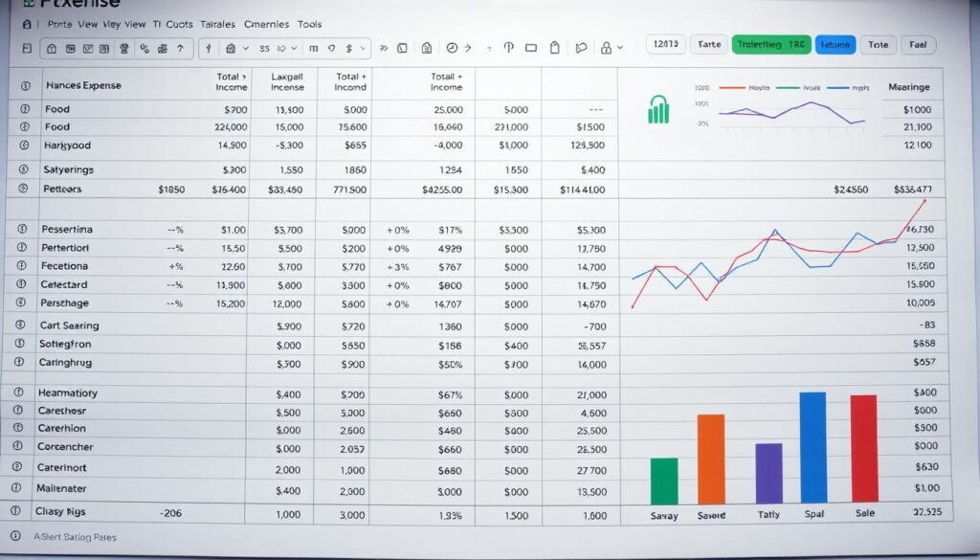The height and width of the screenshot is (560, 980).
Task: Click the document-with-house icon in the toolbar
Action: pyautogui.click(x=427, y=48)
